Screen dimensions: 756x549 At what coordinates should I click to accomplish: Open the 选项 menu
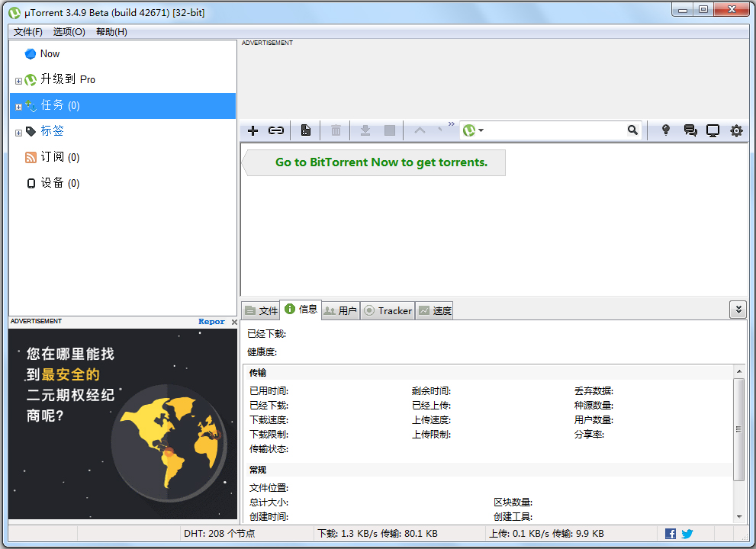(68, 32)
